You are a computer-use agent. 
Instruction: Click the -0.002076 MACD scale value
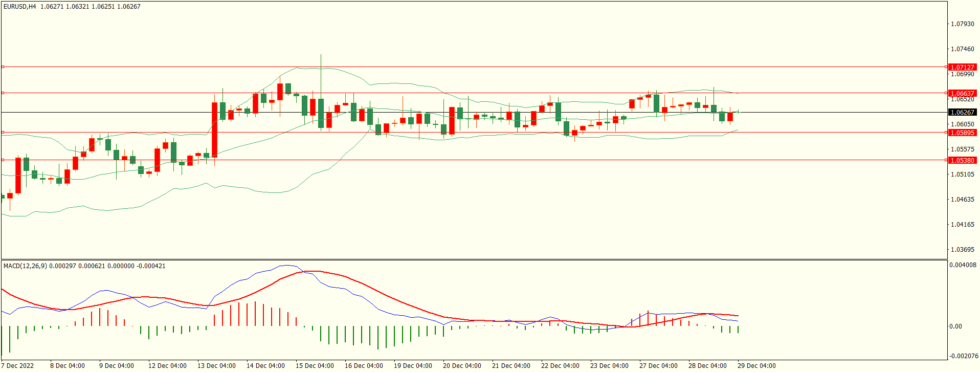pos(964,356)
